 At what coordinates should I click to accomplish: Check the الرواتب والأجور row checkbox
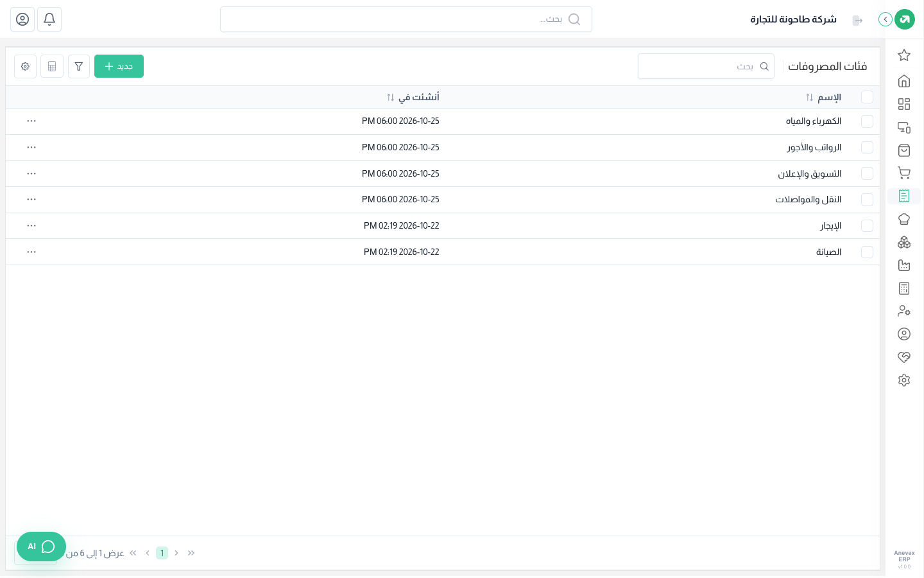point(868,147)
